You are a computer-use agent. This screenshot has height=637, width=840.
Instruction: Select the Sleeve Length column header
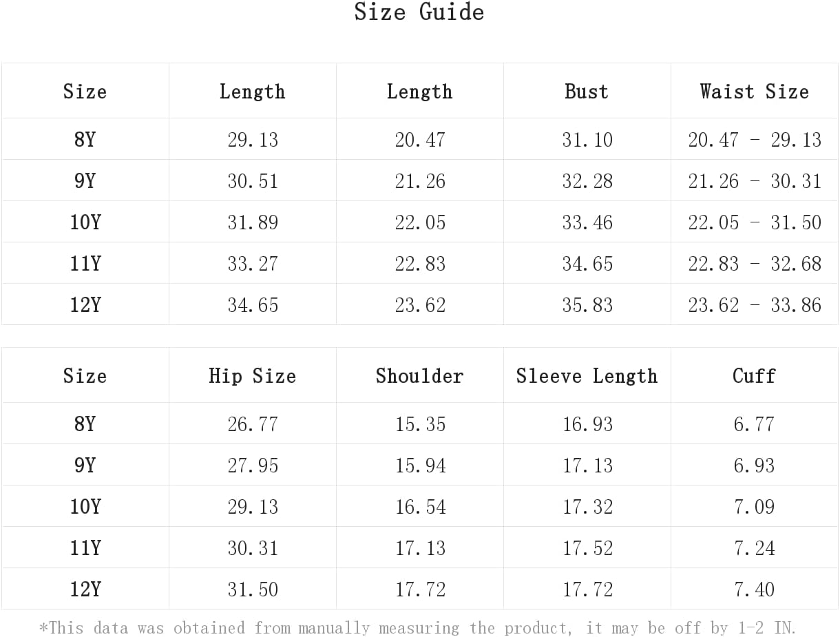pos(587,376)
